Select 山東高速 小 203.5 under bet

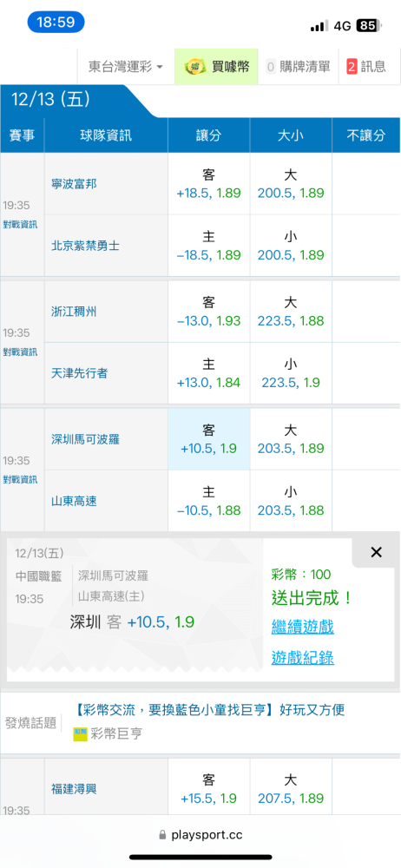(x=291, y=501)
